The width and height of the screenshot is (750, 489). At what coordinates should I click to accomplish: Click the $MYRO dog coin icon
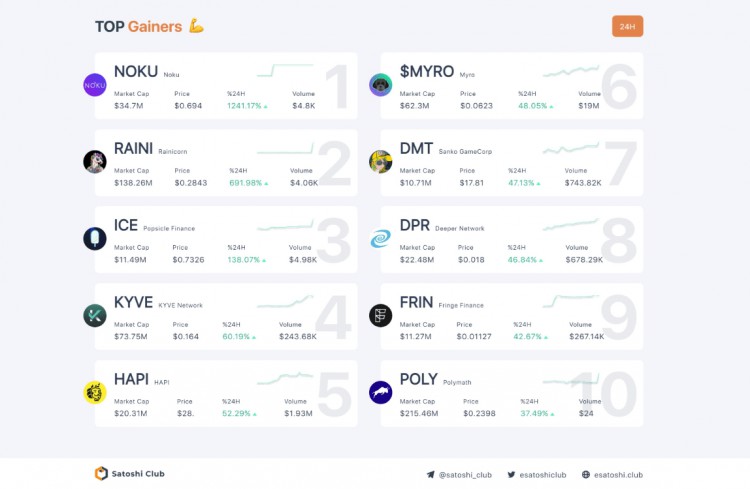tap(381, 85)
